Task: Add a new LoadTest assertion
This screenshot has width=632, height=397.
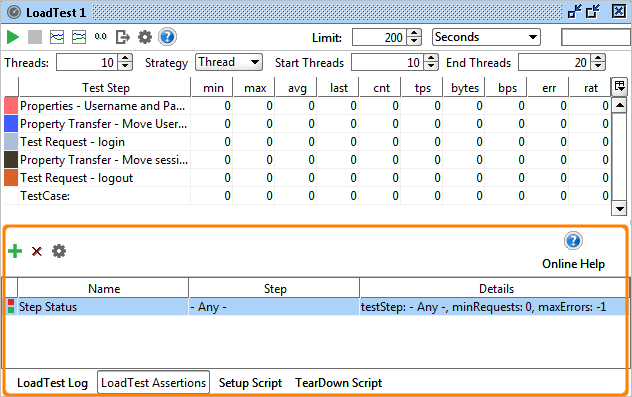Action: (x=15, y=251)
